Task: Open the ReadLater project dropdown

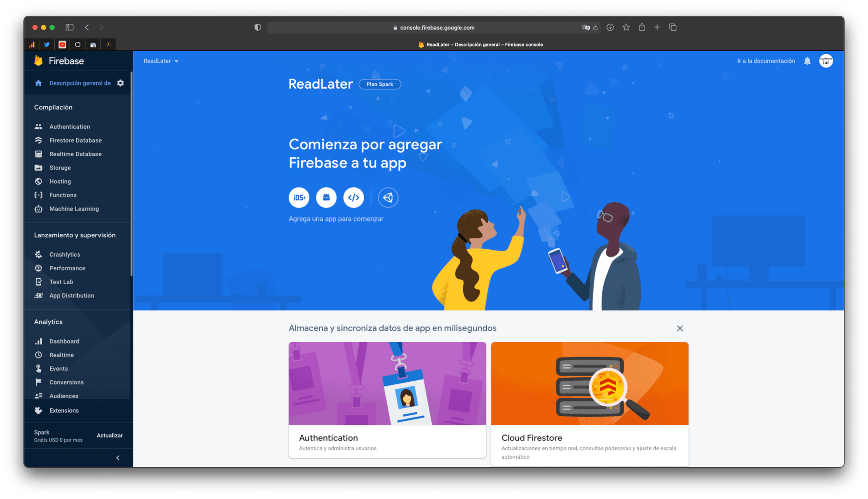Action: [161, 61]
